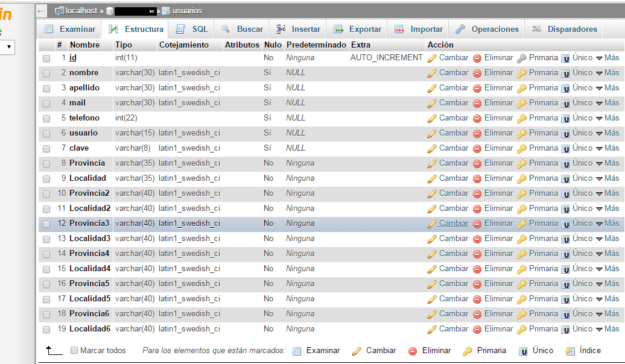Click the pencil icon in the id row

[x=432, y=58]
